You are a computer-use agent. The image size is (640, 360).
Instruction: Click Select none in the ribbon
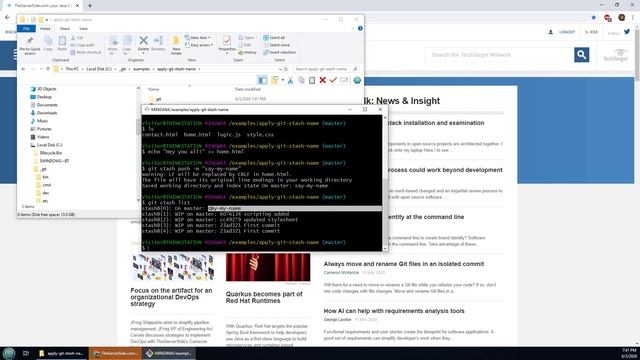[277, 45]
